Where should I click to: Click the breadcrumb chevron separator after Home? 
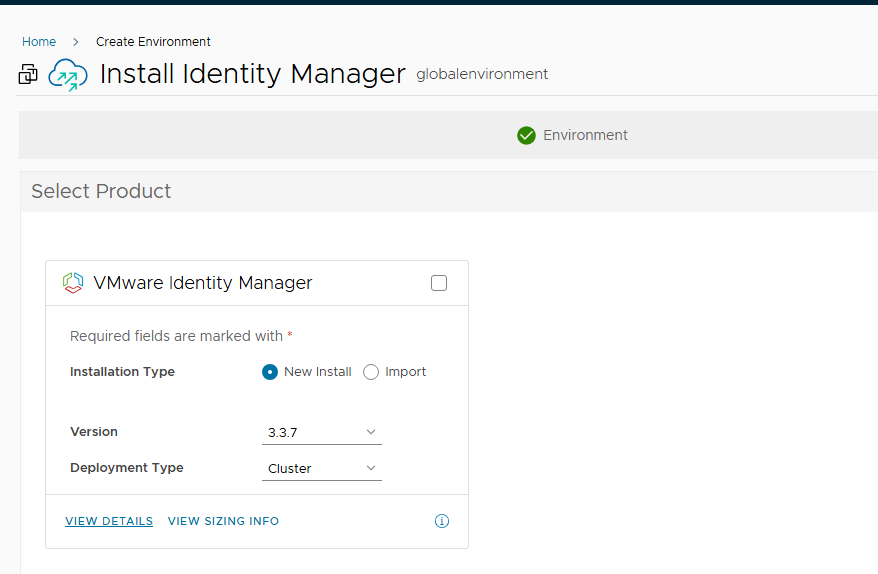tap(76, 42)
